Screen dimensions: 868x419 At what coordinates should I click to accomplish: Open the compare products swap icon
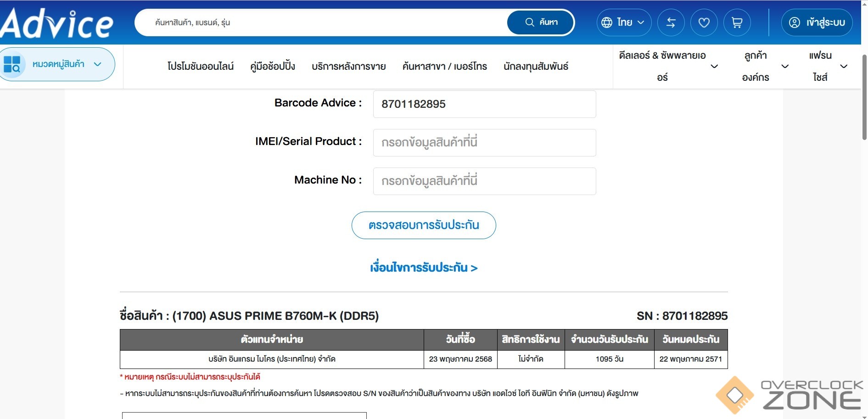tap(671, 22)
